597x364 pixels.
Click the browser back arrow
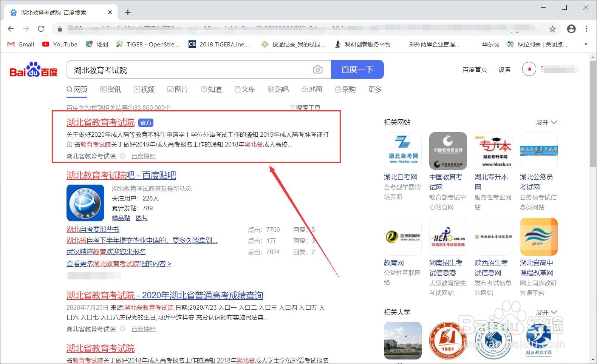coord(11,29)
